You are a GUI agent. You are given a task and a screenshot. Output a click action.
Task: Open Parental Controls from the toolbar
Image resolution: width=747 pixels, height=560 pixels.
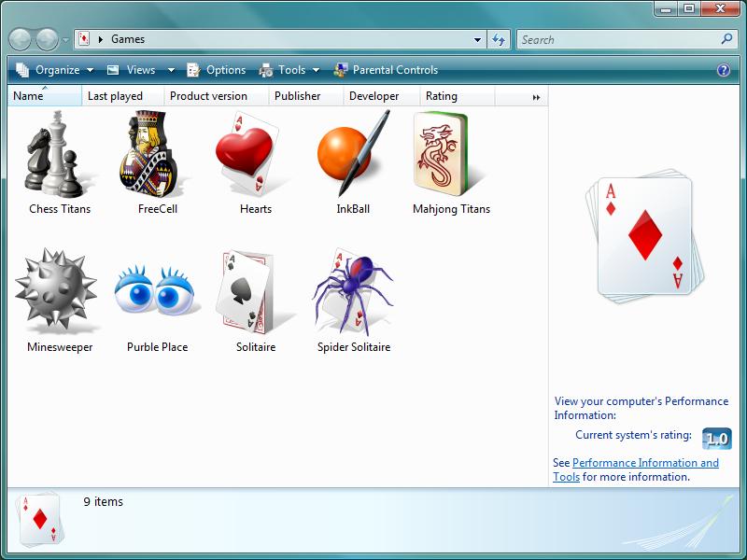click(386, 70)
